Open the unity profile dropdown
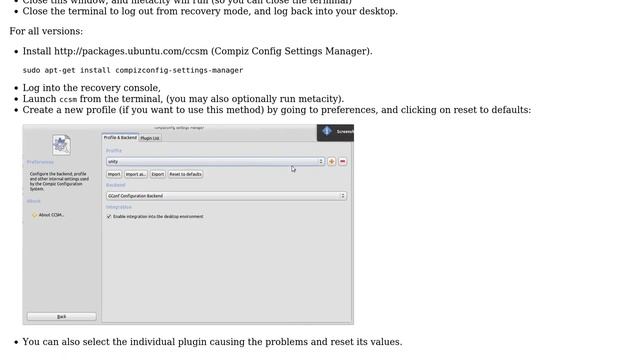Screen dimensions: 640x360 (215, 162)
